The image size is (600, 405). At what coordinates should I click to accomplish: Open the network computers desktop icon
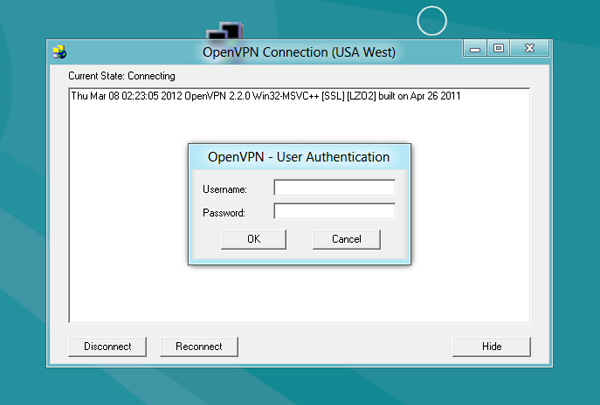click(225, 31)
